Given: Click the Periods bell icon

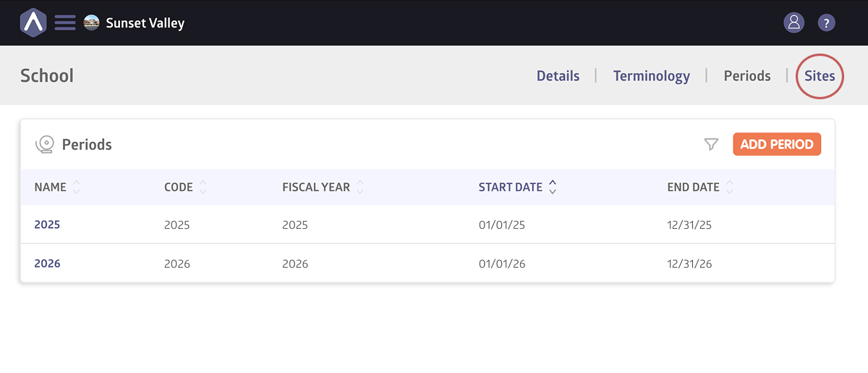Looking at the screenshot, I should click(x=45, y=145).
